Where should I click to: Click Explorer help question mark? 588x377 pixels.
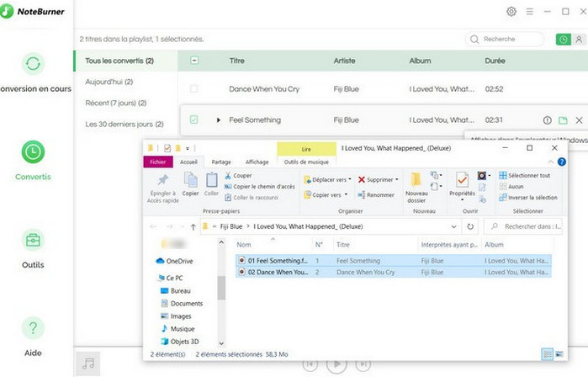pyautogui.click(x=561, y=162)
